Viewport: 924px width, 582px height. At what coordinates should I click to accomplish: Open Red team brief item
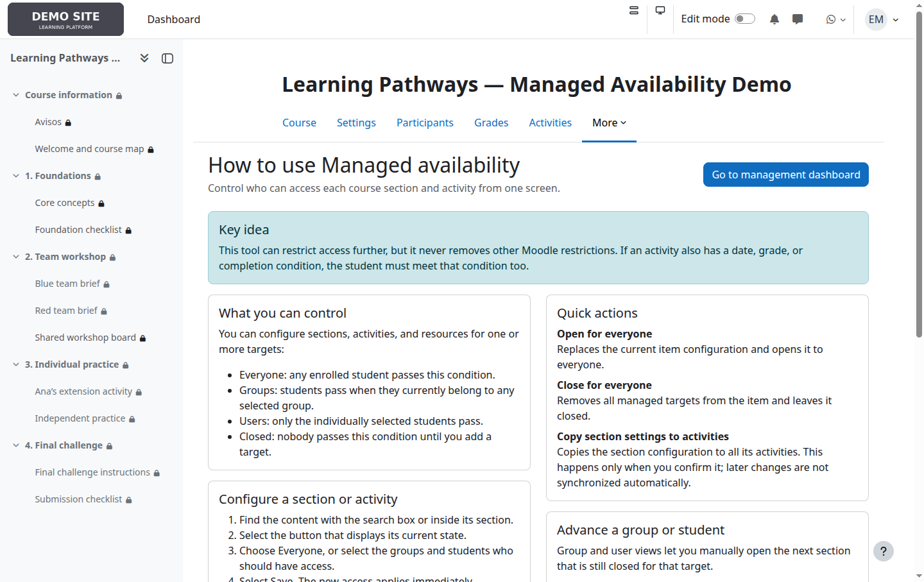66,311
